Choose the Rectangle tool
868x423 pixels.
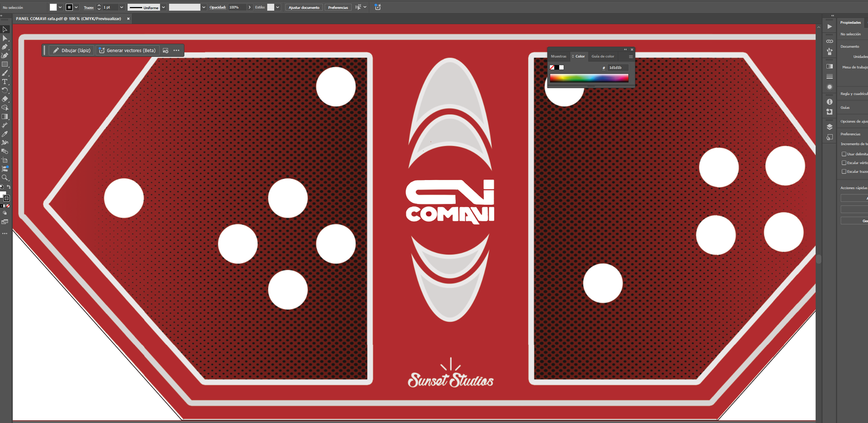(5, 65)
